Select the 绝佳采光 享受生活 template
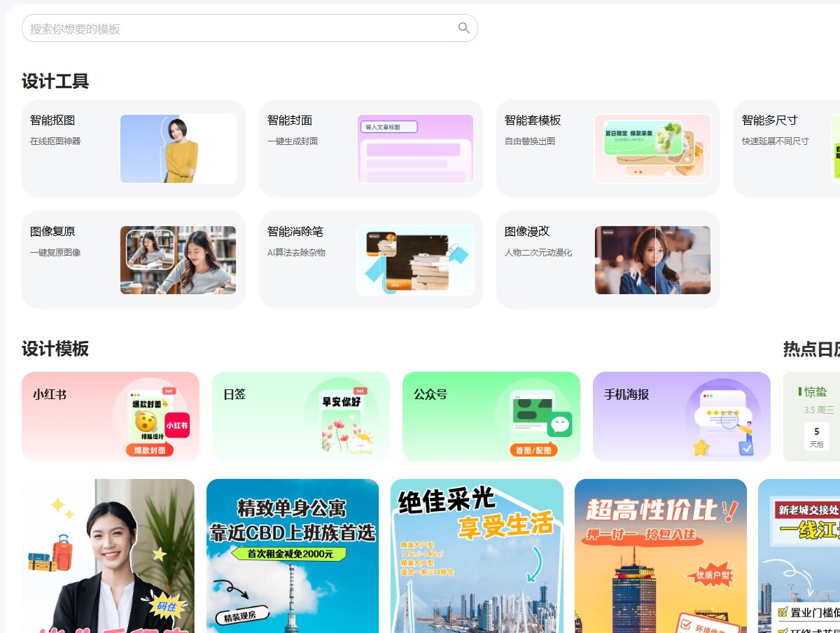 pos(477,556)
